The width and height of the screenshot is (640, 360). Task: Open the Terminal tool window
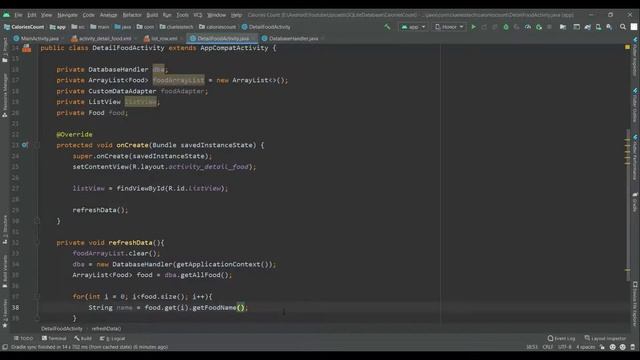(54, 338)
